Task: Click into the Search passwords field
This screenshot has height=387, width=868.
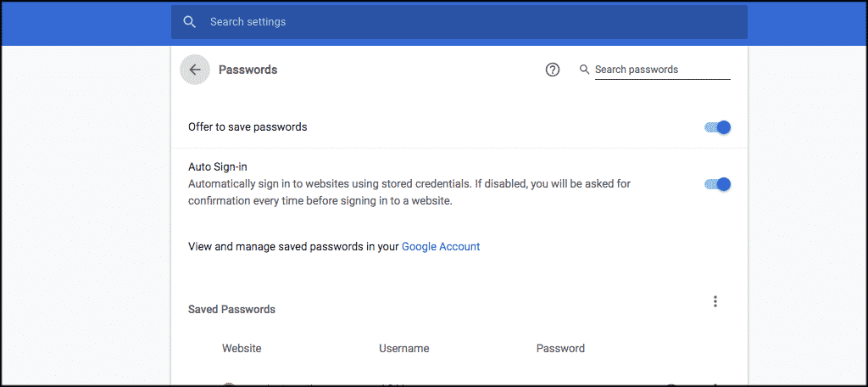Action: pos(661,70)
